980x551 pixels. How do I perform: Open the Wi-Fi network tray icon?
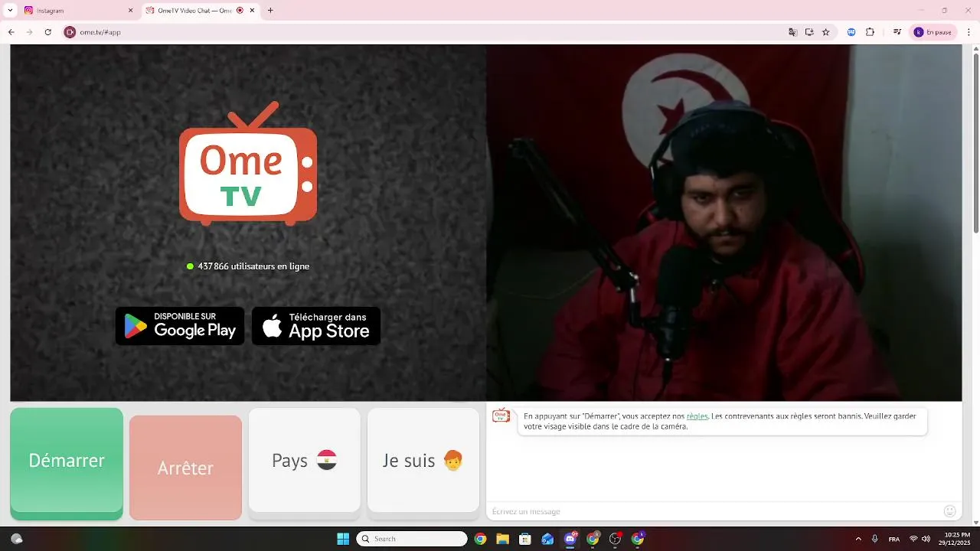[913, 539]
